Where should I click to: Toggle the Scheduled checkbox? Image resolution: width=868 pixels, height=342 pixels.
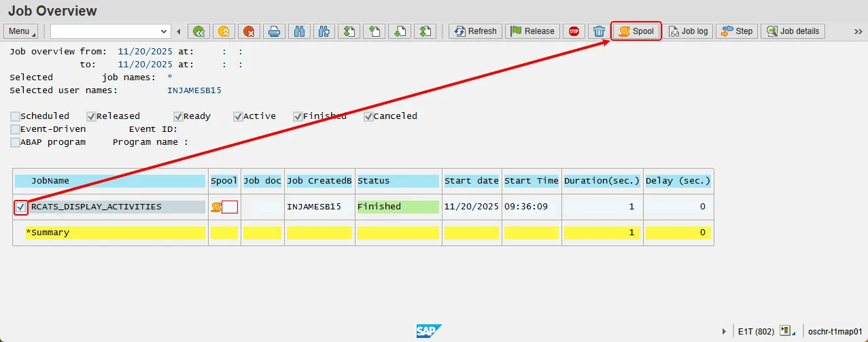point(15,116)
